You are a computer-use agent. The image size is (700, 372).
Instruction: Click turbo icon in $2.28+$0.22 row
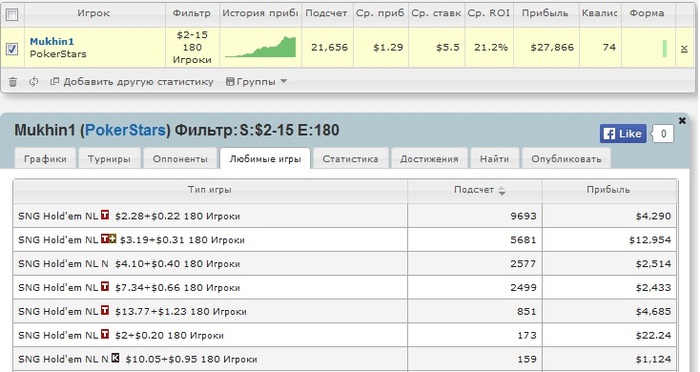105,215
